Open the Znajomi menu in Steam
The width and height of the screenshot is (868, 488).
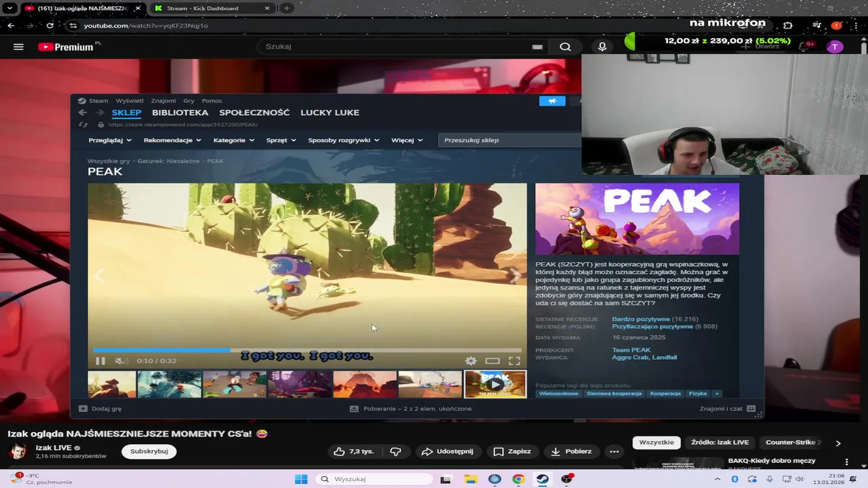pos(163,101)
